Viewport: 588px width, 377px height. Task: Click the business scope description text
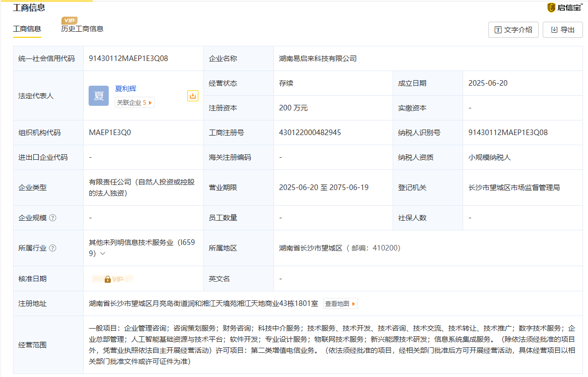pos(331,345)
